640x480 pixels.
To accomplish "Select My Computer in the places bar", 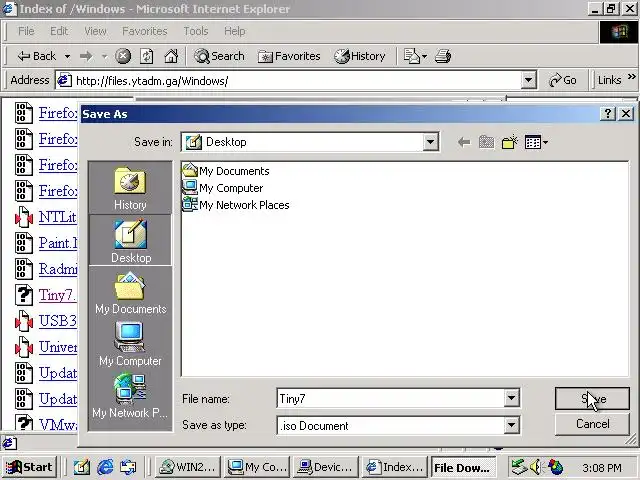I will (x=130, y=344).
